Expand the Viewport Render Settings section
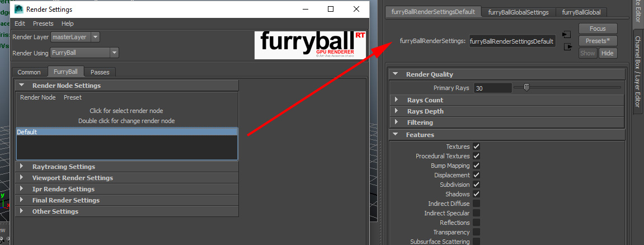This screenshot has width=644, height=245. [x=128, y=178]
